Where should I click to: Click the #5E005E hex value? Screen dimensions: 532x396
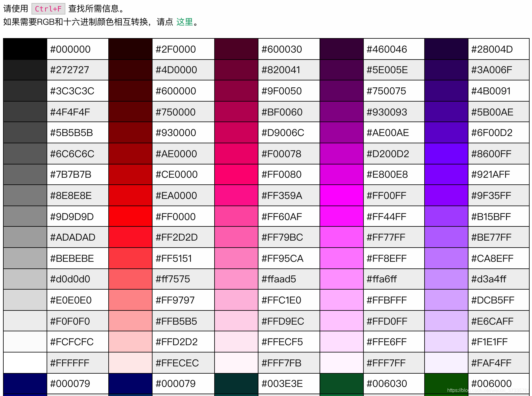coord(387,70)
